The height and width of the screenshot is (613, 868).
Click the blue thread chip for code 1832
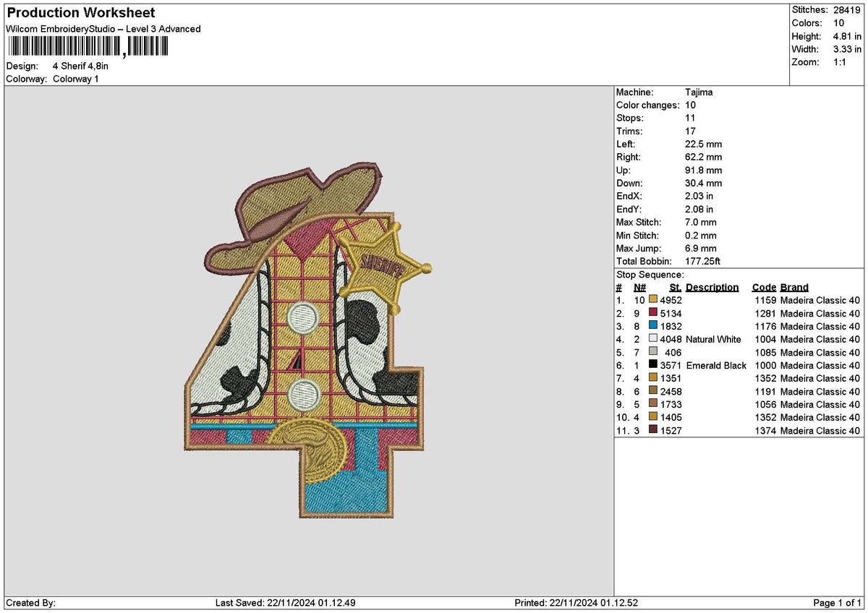pos(653,326)
